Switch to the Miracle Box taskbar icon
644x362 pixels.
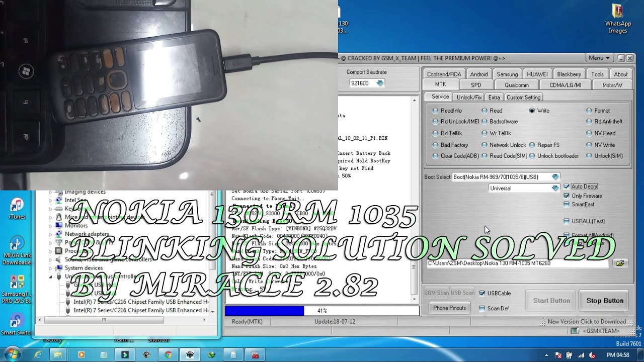click(x=190, y=355)
